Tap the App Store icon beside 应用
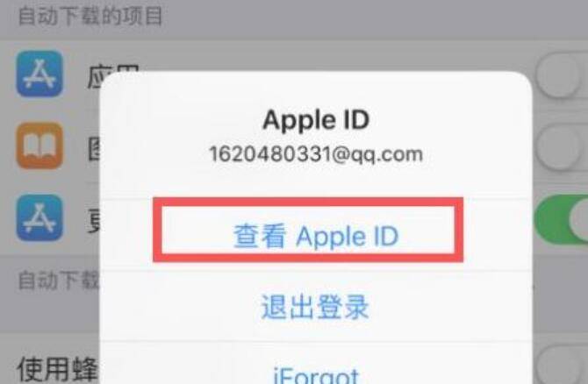 pos(39,74)
